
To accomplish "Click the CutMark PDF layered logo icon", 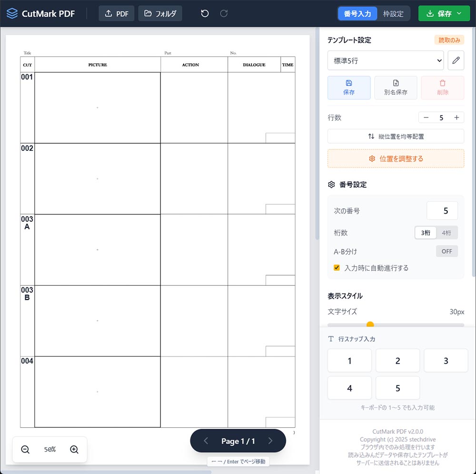I will click(12, 13).
